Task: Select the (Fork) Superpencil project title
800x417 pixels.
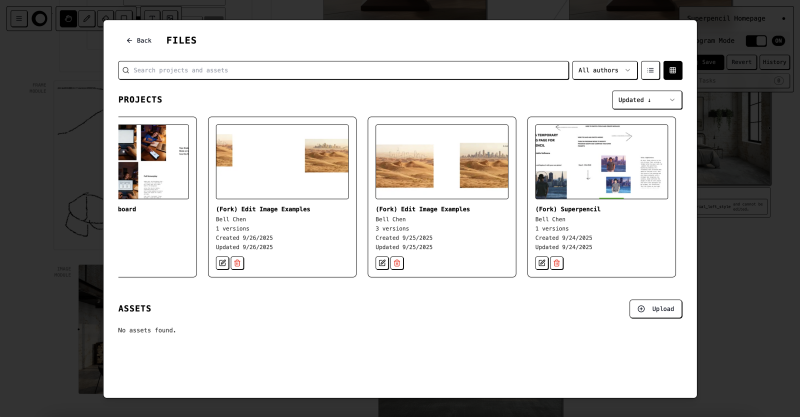Action: click(x=568, y=209)
